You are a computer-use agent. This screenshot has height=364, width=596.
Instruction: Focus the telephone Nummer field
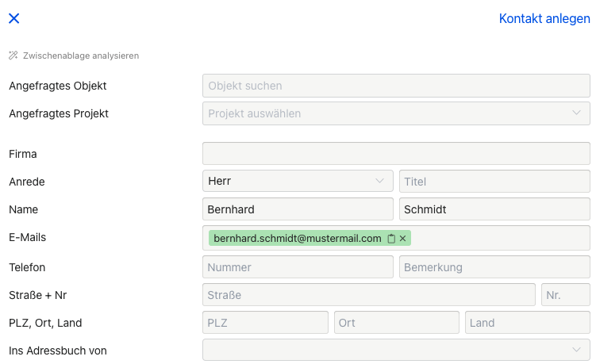pos(298,266)
